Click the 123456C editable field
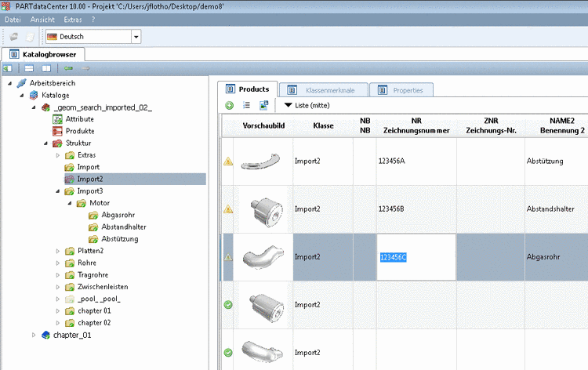Viewport: 588px width, 370px height. click(416, 257)
